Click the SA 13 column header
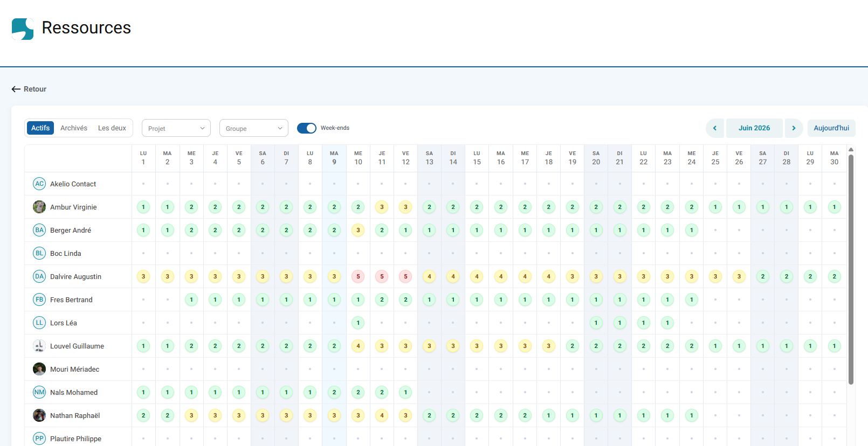The width and height of the screenshot is (868, 446). pos(429,158)
